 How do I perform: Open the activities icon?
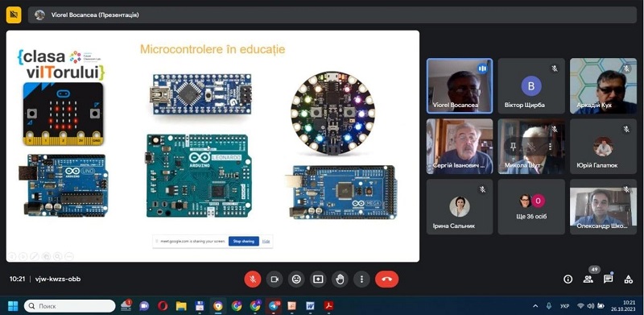click(629, 280)
